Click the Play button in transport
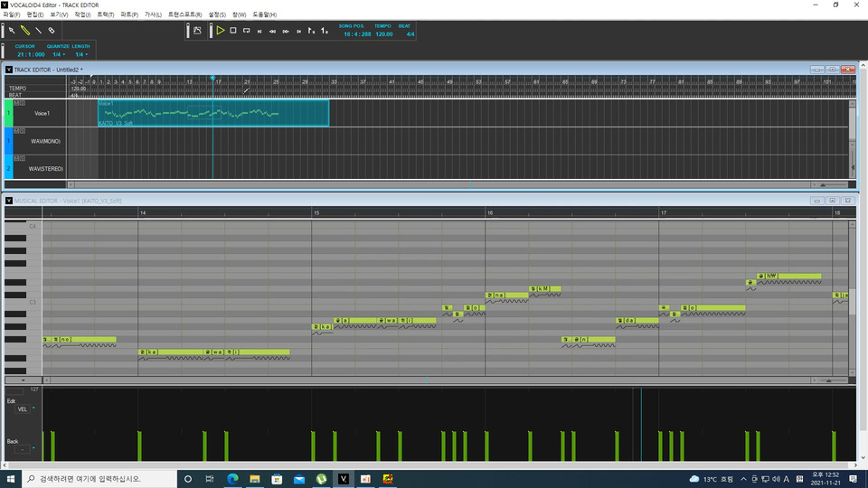Screen dimensions: 868x488 (221, 31)
